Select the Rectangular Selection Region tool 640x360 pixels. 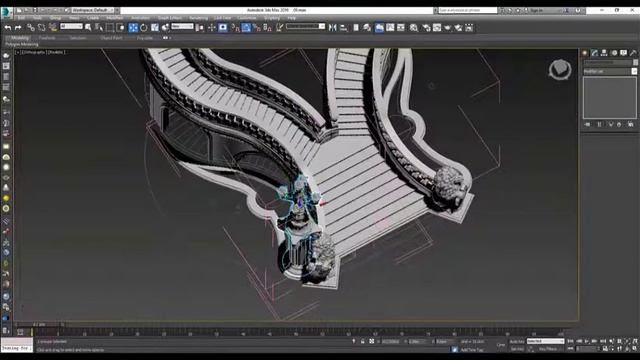109,27
